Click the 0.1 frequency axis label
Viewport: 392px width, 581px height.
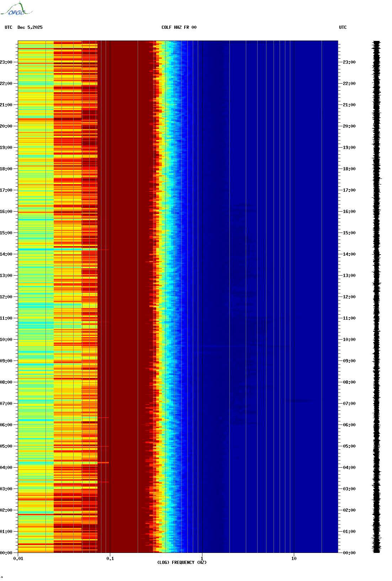click(110, 559)
